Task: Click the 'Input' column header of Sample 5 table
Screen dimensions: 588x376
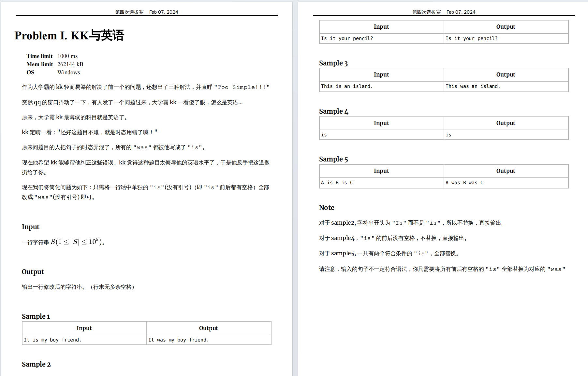Action: pyautogui.click(x=382, y=171)
